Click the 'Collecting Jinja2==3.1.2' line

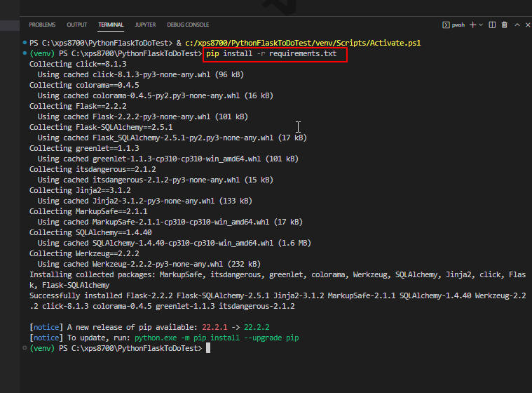(80, 191)
